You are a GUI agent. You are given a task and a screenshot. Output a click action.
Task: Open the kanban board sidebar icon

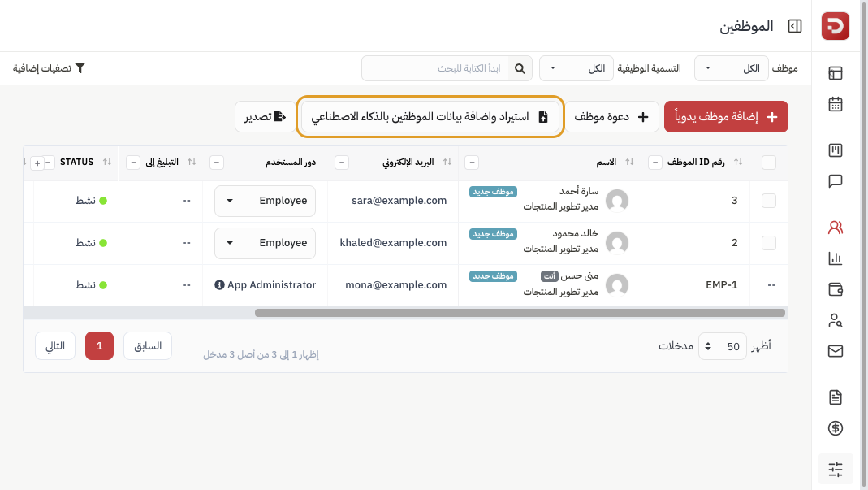click(x=836, y=150)
